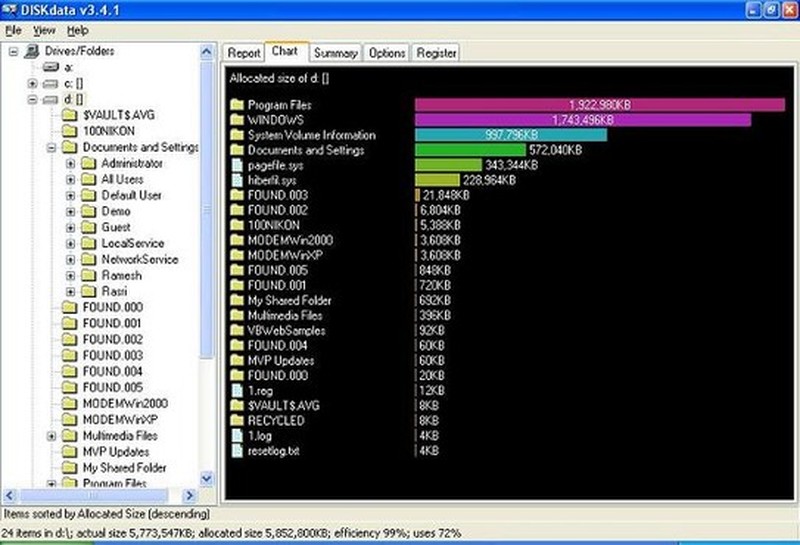Select MODEMWin2000 in the folder tree
This screenshot has height=545, width=800.
click(x=125, y=404)
